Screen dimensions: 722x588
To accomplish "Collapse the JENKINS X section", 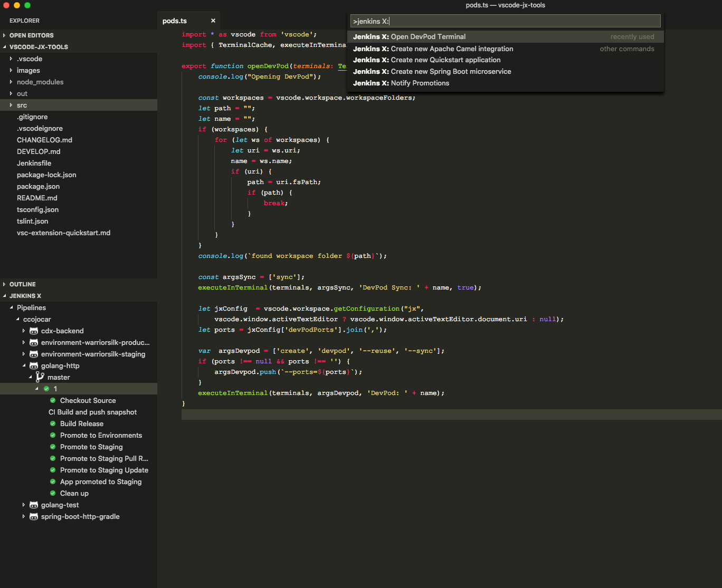I will tap(4, 296).
